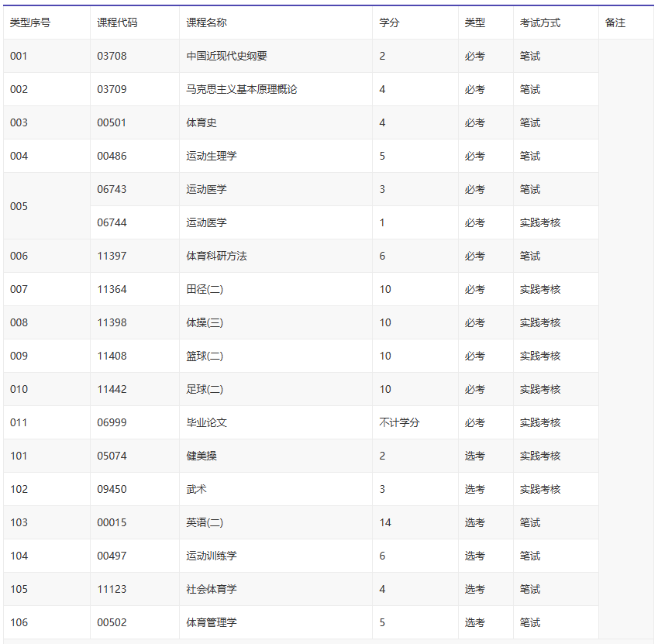Viewport: 658px width, 644px height.
Task: Click the 篮球(二) course name
Action: 205,356
